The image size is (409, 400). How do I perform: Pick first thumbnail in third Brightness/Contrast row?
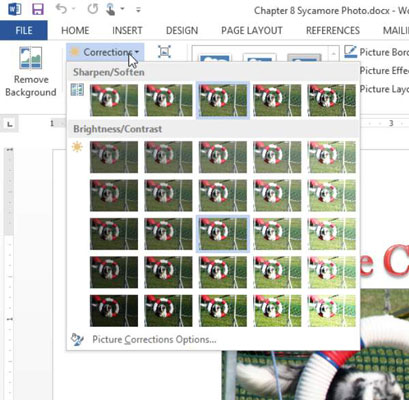pyautogui.click(x=114, y=234)
